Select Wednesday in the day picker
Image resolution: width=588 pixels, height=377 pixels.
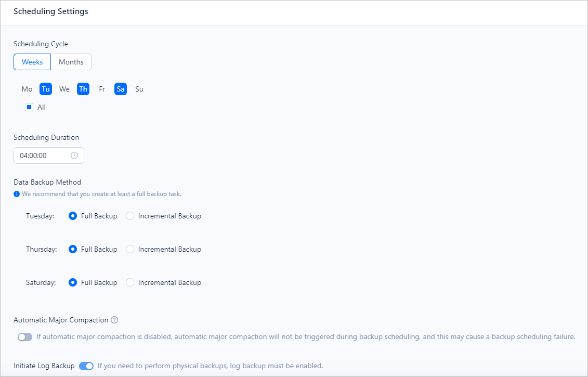64,89
